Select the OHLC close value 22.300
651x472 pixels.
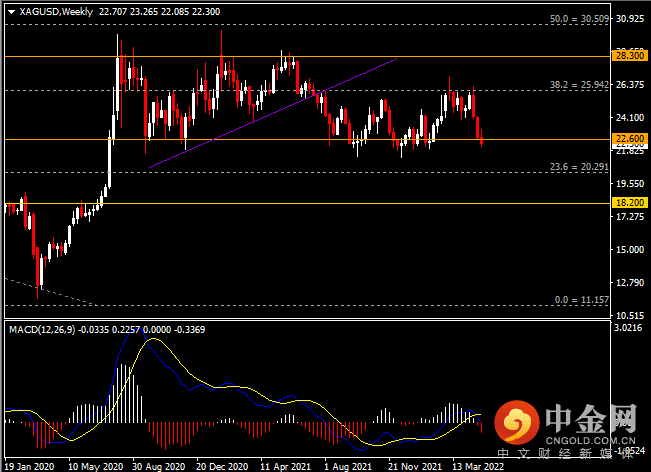pyautogui.click(x=206, y=12)
